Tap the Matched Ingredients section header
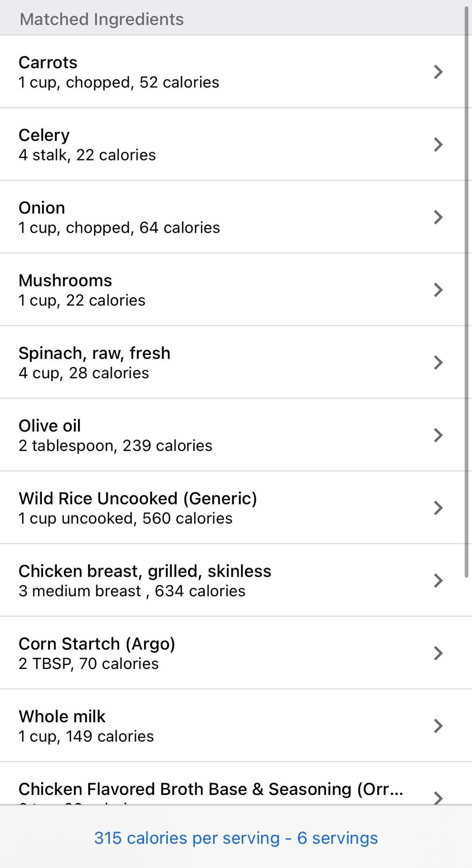Screen dimensions: 472x868 click(102, 19)
